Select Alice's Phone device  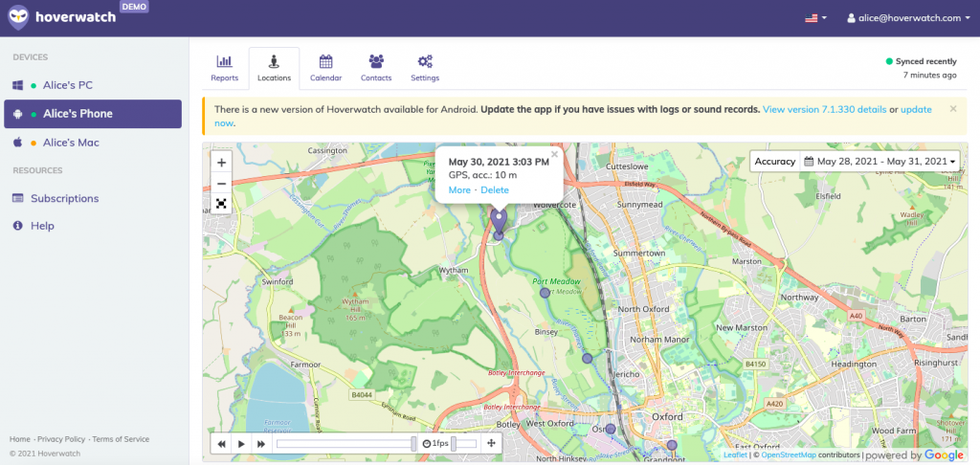(93, 114)
